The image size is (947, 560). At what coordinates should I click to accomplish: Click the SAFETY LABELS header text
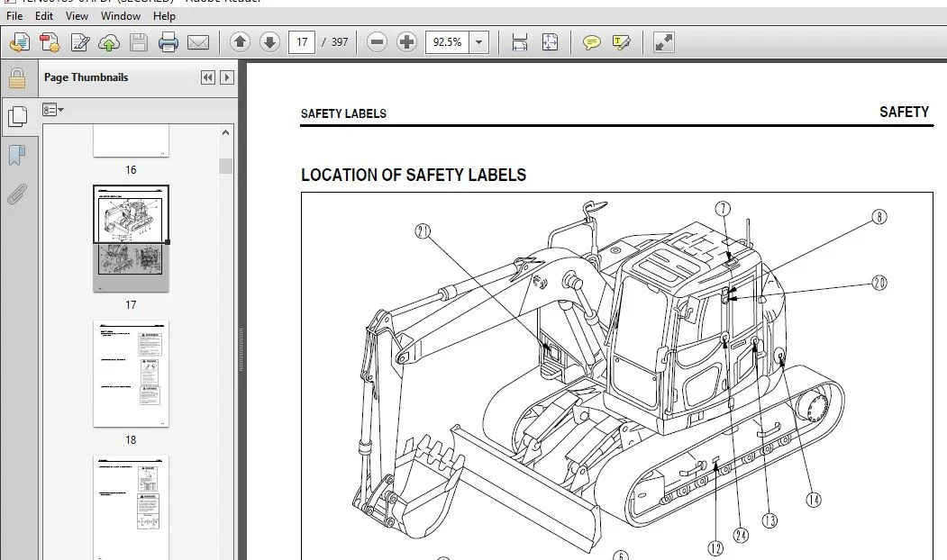coord(343,113)
